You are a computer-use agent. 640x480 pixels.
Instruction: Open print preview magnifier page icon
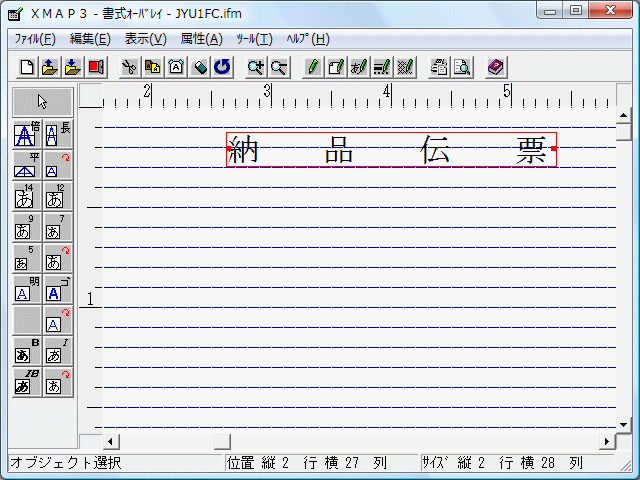click(462, 67)
